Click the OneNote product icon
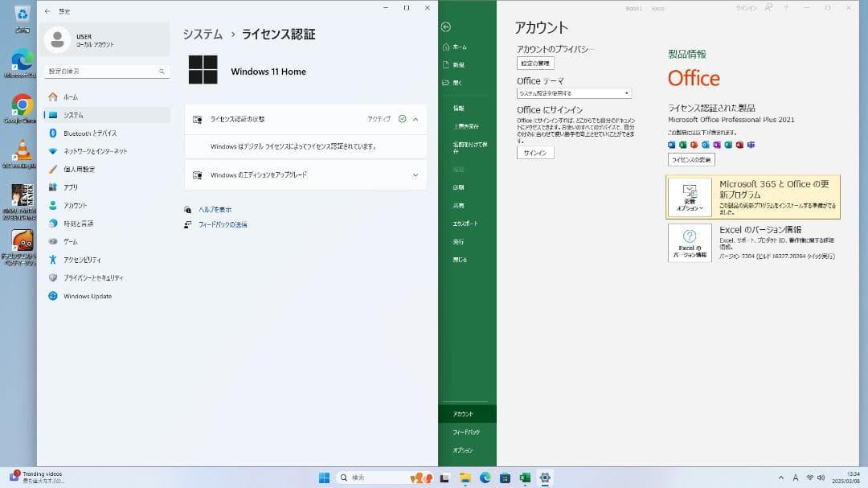 click(x=715, y=143)
